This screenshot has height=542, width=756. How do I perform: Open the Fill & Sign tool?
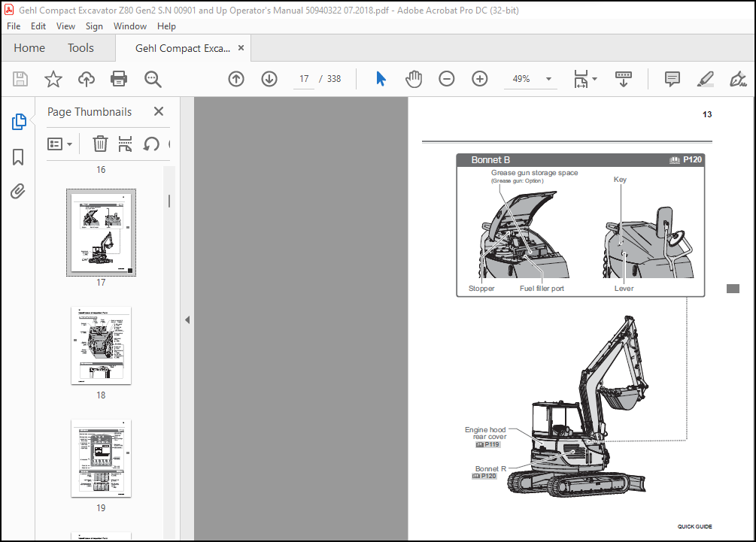[738, 79]
